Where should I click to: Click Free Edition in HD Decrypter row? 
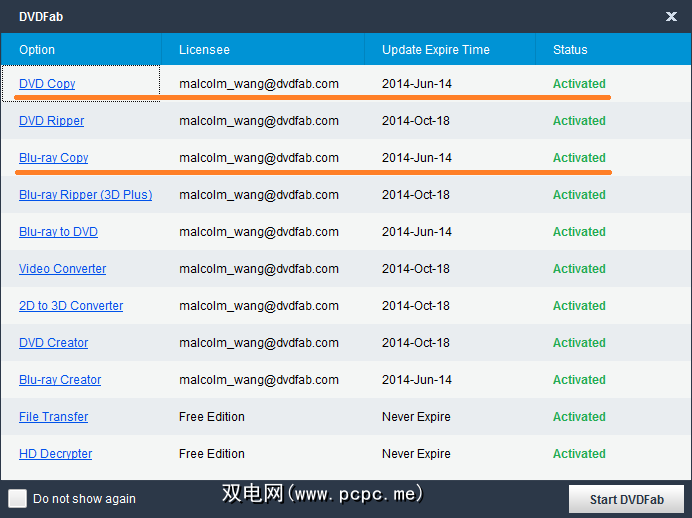[211, 454]
